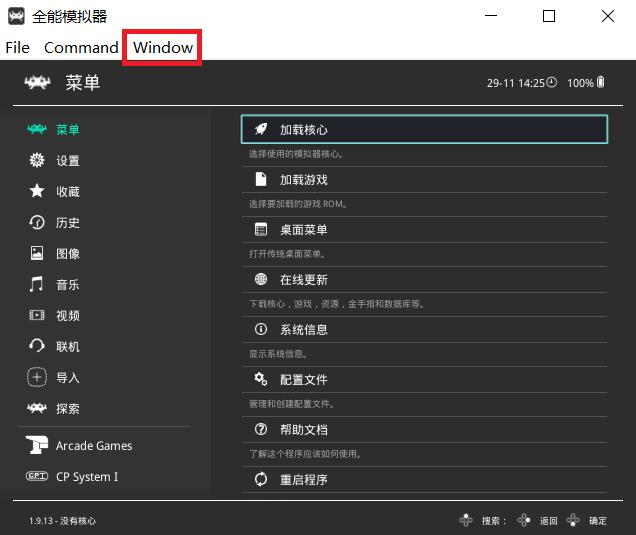The image size is (636, 535).
Task: Click the gamepad icon next to 确定
Action: coord(573,520)
